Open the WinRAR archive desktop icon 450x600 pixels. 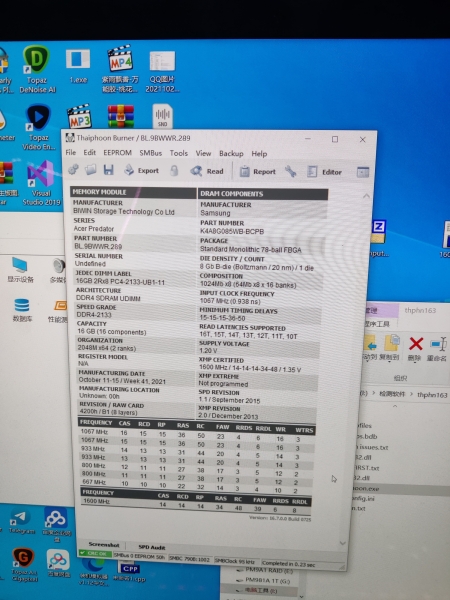[x=121, y=116]
